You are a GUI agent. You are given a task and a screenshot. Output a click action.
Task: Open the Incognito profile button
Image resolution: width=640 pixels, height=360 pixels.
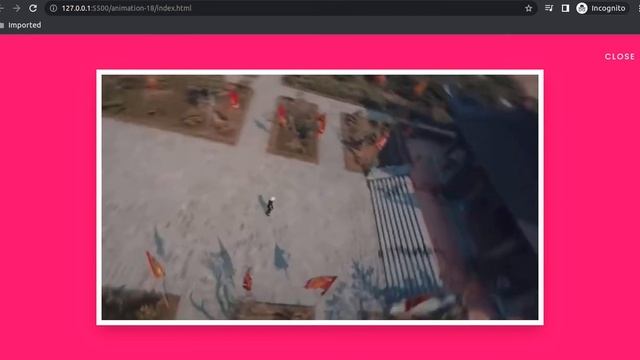(601, 8)
